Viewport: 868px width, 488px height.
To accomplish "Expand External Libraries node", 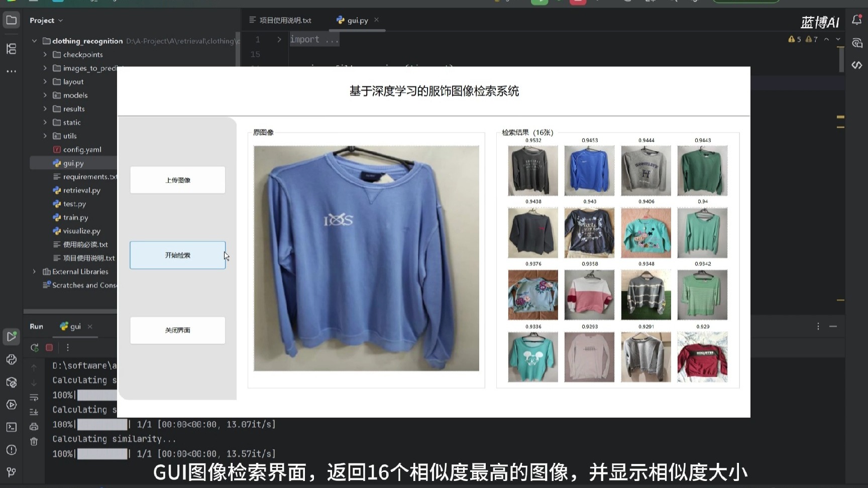I will click(x=34, y=272).
